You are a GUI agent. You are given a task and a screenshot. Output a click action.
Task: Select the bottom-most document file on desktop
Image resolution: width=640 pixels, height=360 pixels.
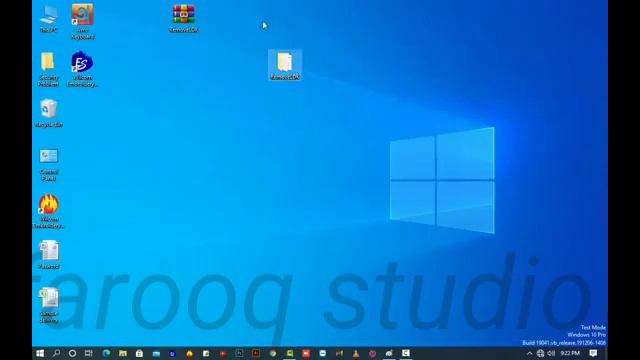coord(49,305)
